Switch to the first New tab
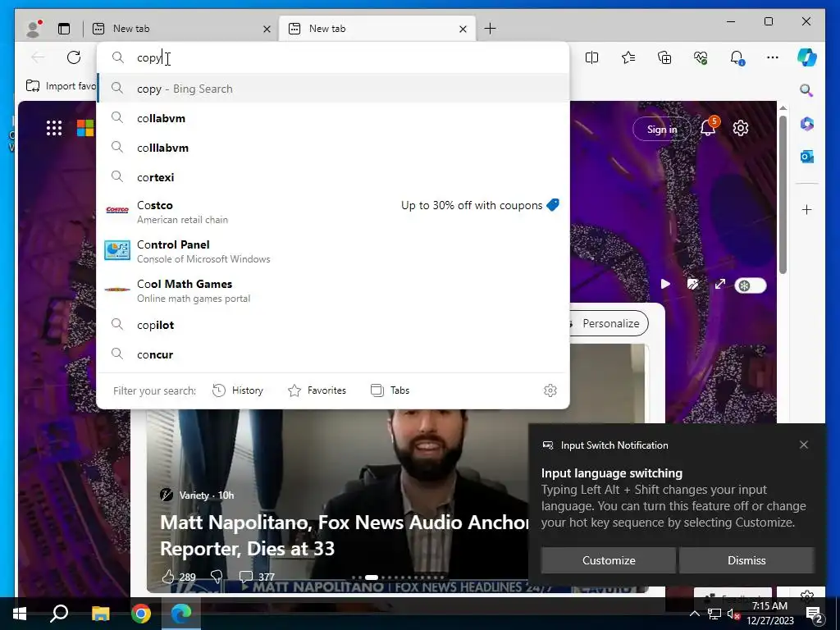 click(x=180, y=29)
